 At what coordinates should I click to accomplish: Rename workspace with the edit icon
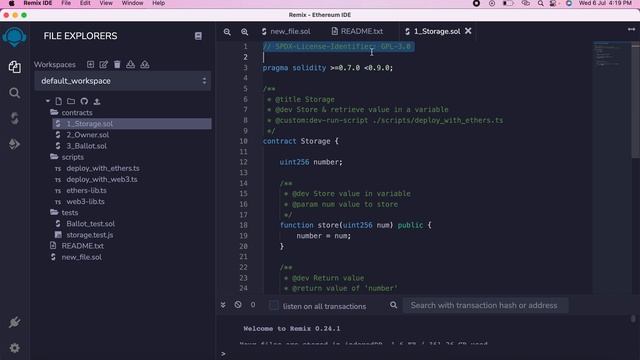tap(104, 64)
